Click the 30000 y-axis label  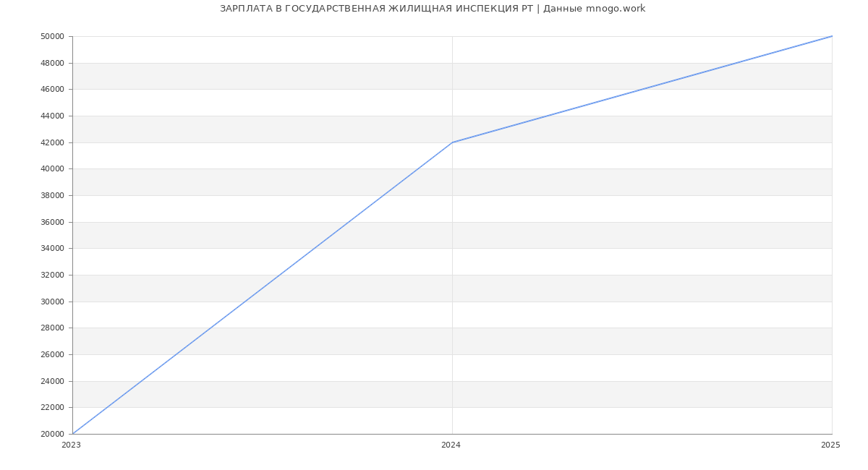point(52,302)
